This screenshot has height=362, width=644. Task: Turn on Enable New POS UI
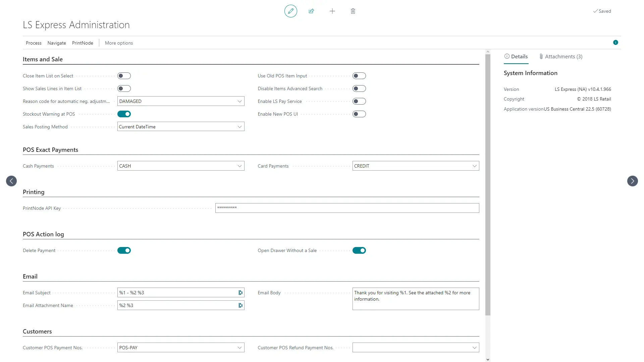(x=359, y=114)
